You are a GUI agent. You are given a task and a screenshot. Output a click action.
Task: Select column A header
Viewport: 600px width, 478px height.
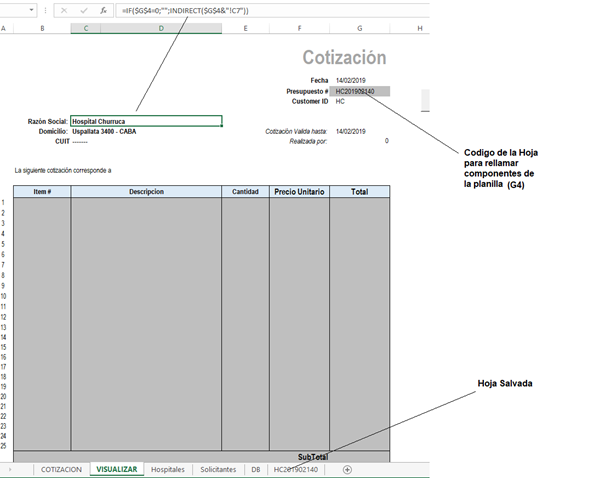pyautogui.click(x=4, y=28)
